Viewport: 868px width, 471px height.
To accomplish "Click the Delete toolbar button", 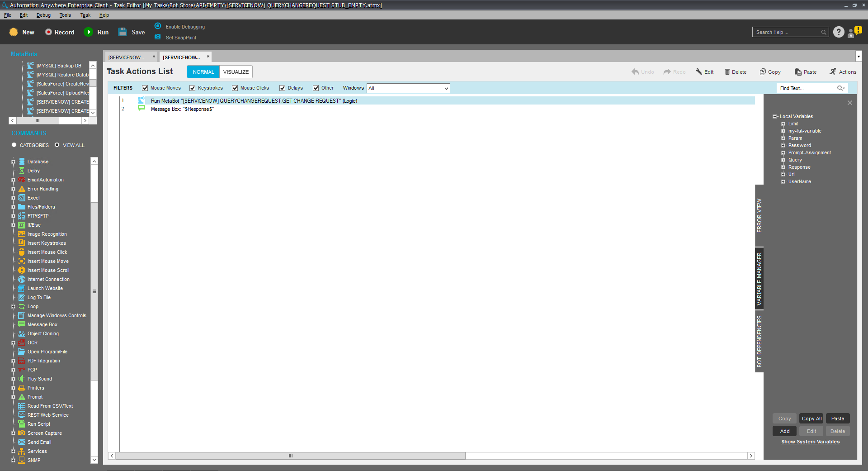I will (x=736, y=72).
